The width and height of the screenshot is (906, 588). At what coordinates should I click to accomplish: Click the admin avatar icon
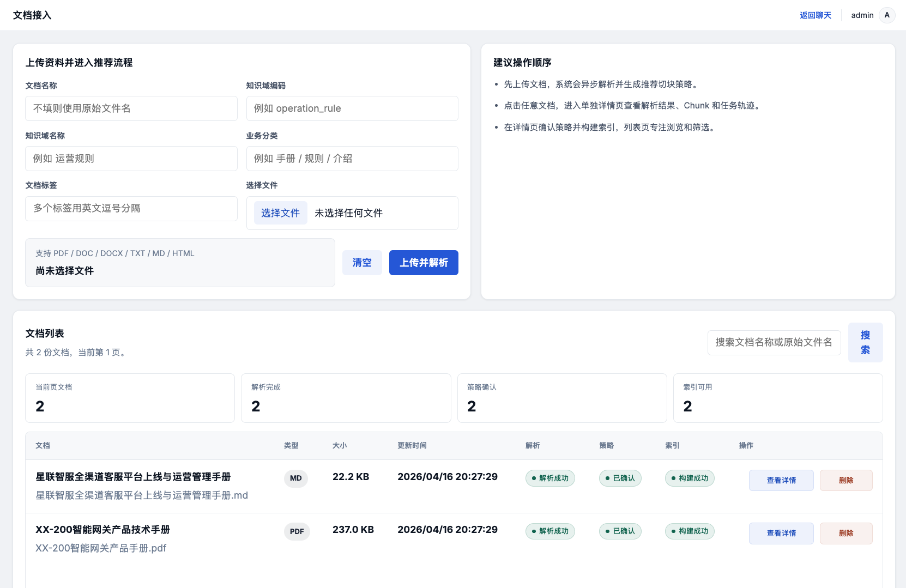(887, 15)
